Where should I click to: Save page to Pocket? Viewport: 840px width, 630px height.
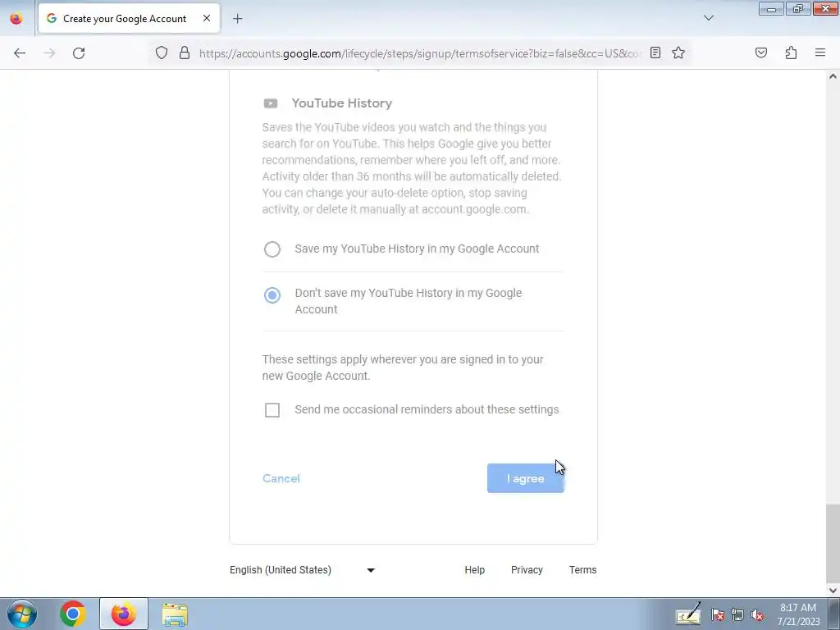pyautogui.click(x=760, y=52)
